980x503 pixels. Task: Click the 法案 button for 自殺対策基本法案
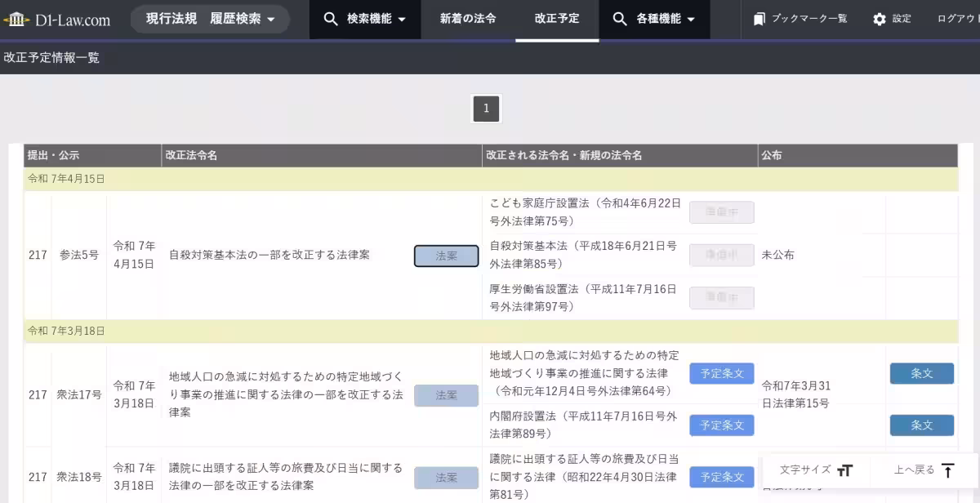(446, 256)
